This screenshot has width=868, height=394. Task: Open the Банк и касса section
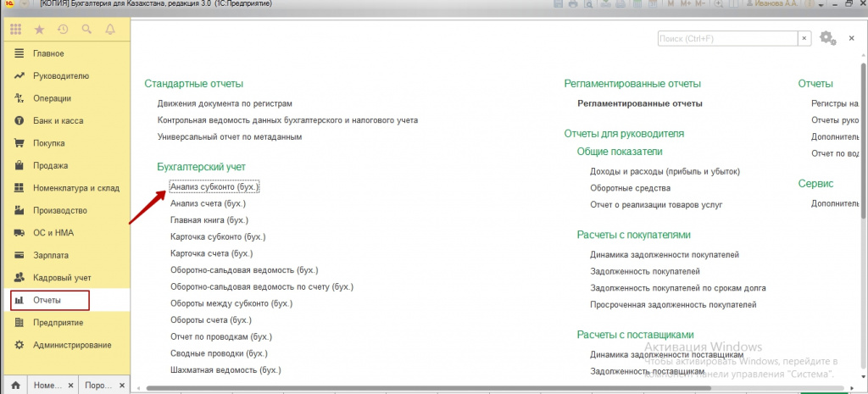(x=65, y=120)
